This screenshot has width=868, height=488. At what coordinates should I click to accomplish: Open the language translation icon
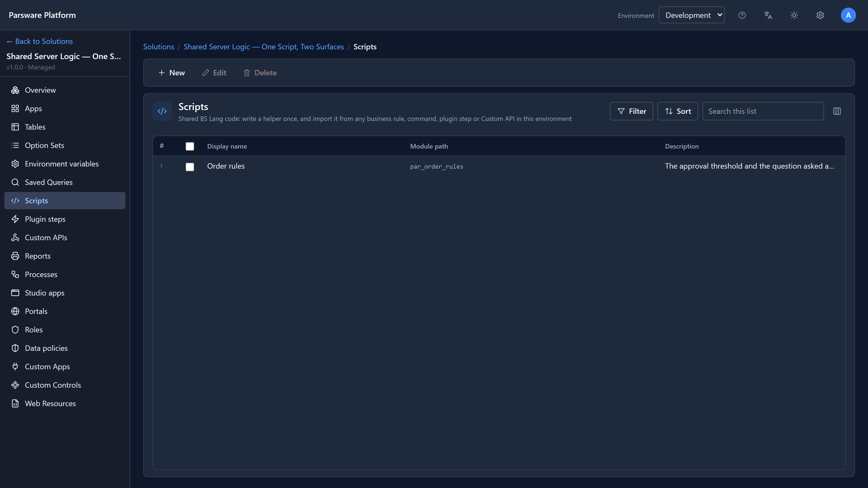pos(768,15)
